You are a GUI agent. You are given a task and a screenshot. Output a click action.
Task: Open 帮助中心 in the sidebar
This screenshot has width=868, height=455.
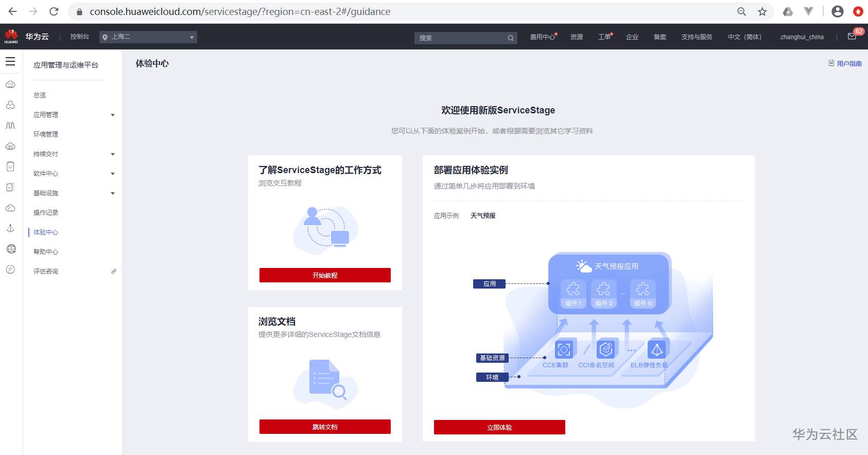click(46, 252)
